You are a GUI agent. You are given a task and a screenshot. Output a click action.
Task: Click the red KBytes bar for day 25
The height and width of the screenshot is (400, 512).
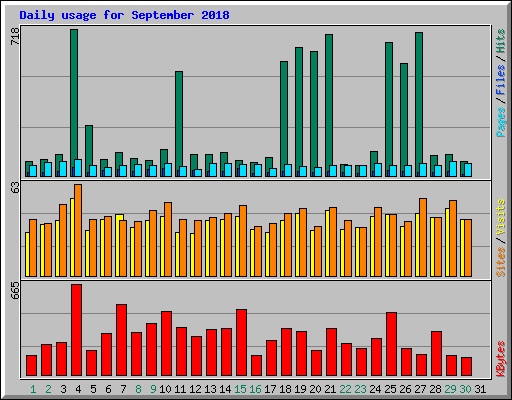click(391, 344)
